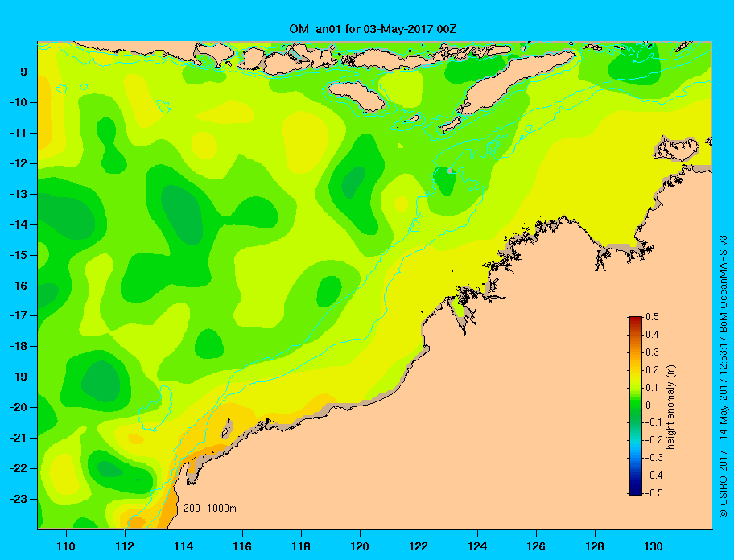Click the CSIRO 2017 BoM OceanMAPS v3 copyright text
734x560 pixels.
(724, 376)
